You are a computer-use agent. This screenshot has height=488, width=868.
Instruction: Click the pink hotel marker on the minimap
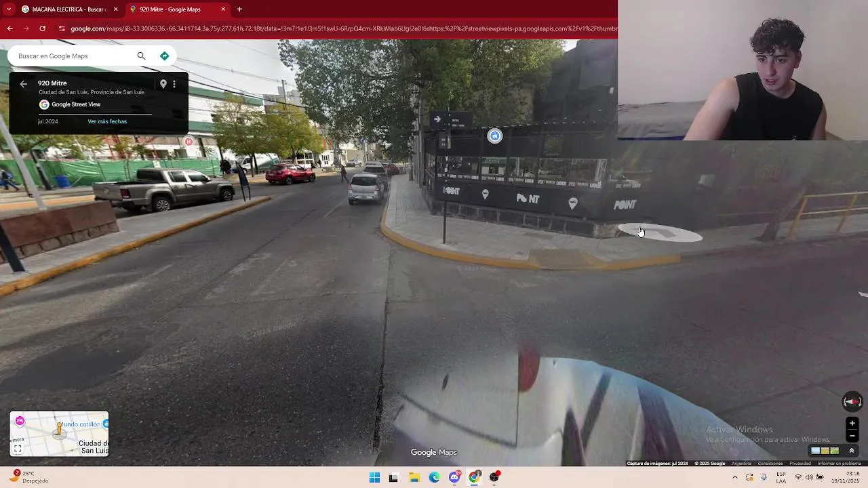tap(20, 421)
